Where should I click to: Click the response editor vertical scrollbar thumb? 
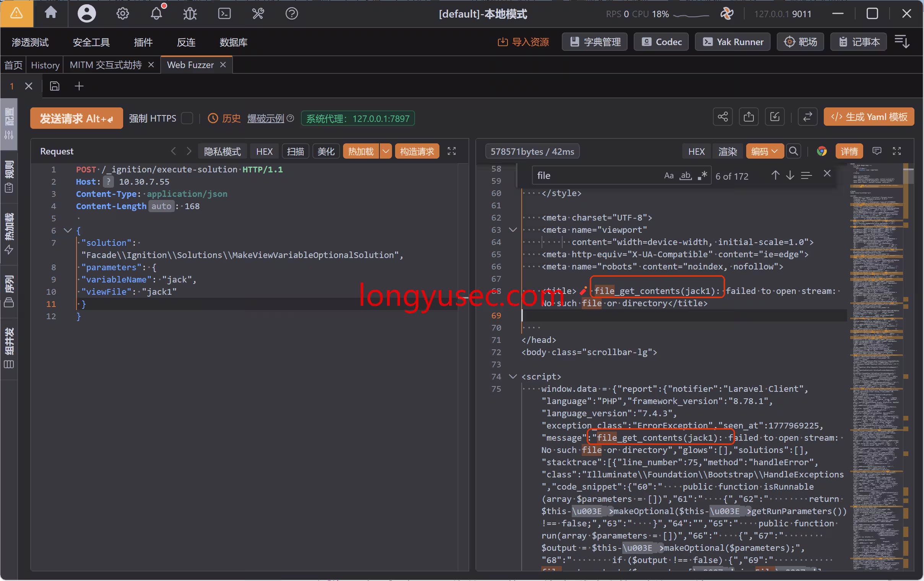coord(908,176)
